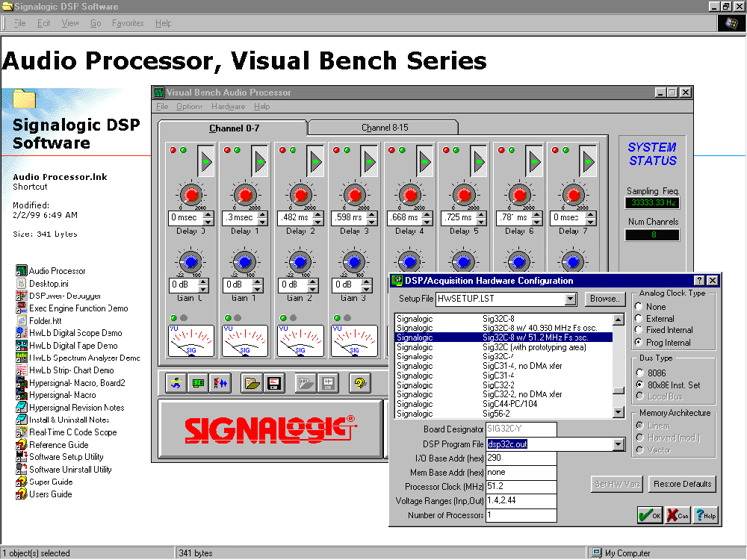Expand the DSP Program File dropdown
Screen dimensions: 747x560
tap(619, 444)
